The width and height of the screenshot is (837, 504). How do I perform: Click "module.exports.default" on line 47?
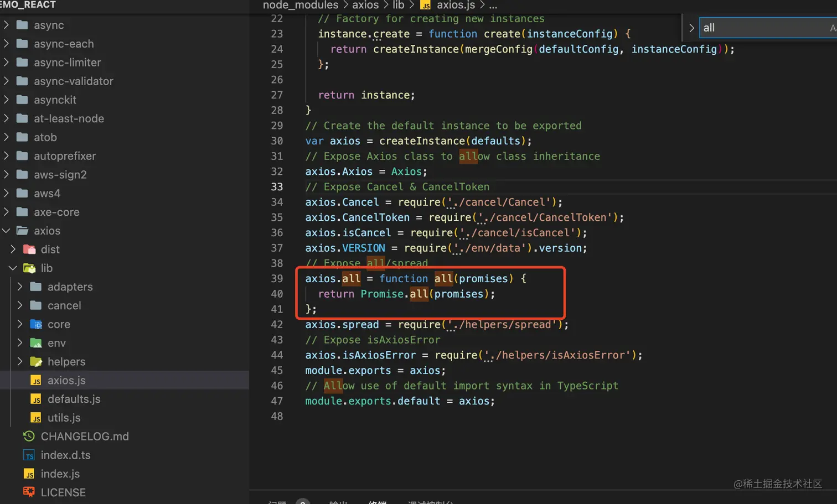pyautogui.click(x=373, y=401)
